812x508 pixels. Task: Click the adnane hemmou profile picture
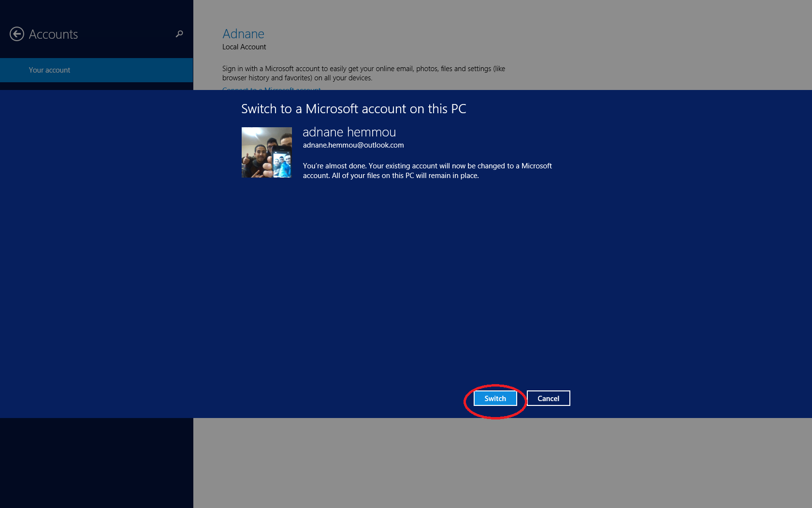click(267, 152)
